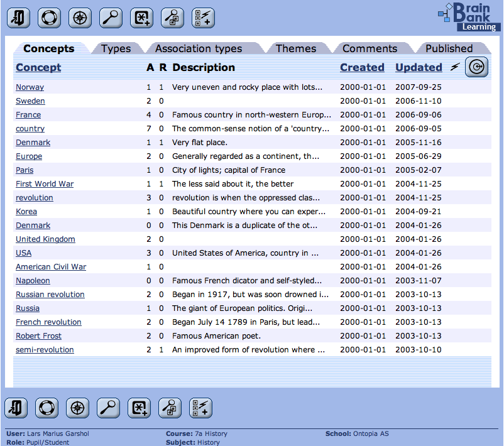This screenshot has height=446, width=504.
Task: Sort by the Updated column header
Action: [419, 67]
